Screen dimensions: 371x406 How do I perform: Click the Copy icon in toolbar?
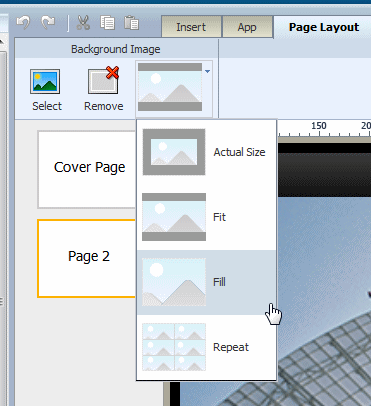click(x=107, y=23)
